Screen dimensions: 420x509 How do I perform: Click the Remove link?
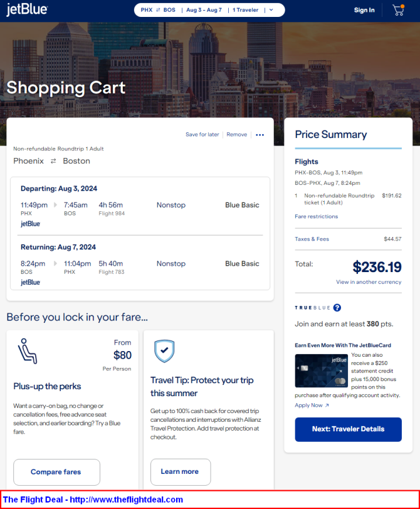coord(236,135)
